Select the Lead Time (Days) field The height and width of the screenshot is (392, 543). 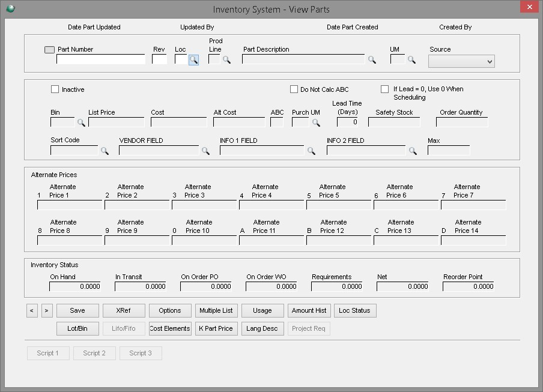[x=347, y=122]
